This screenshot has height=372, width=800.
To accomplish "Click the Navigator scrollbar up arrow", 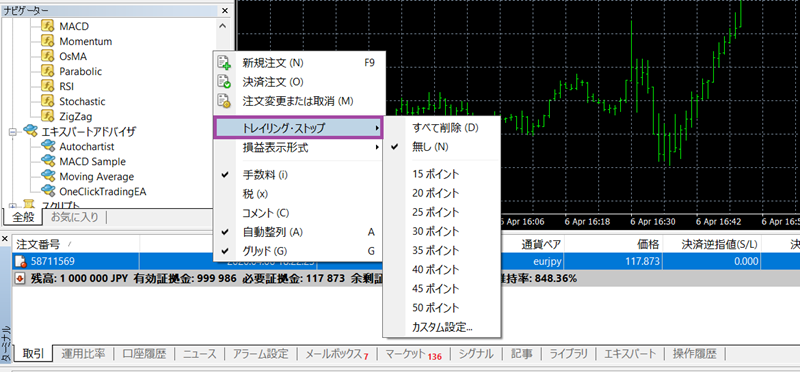I will pos(222,25).
